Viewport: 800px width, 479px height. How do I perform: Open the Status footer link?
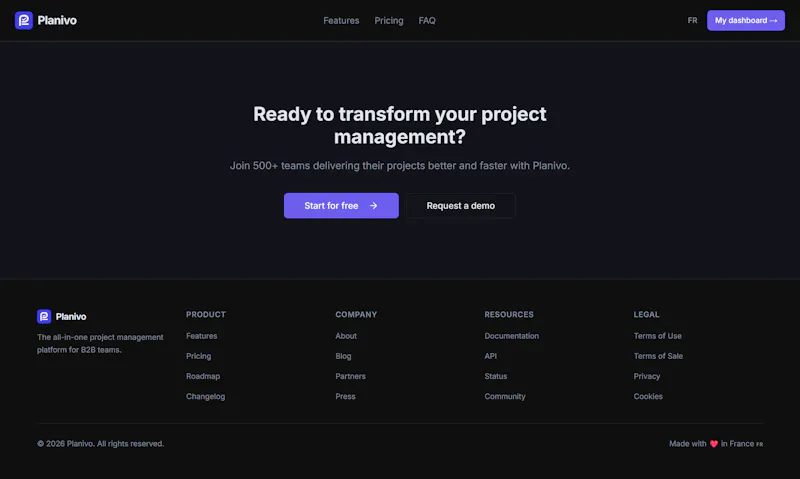click(x=495, y=376)
